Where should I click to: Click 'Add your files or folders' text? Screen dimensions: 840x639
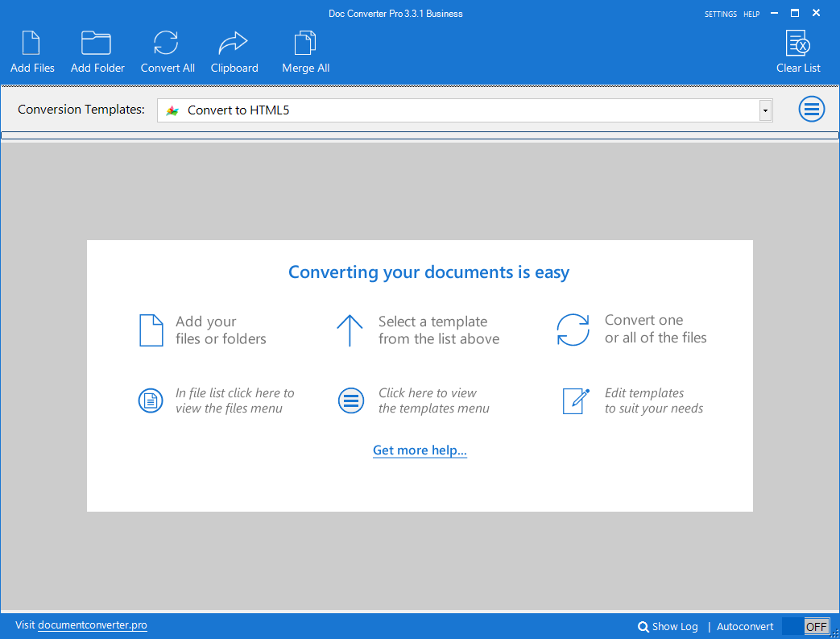coord(221,330)
